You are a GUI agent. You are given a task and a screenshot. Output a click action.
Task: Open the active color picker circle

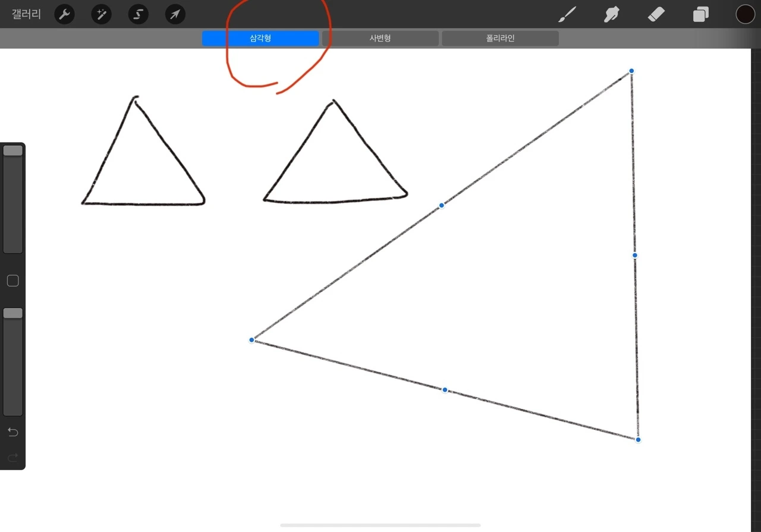[x=745, y=14]
